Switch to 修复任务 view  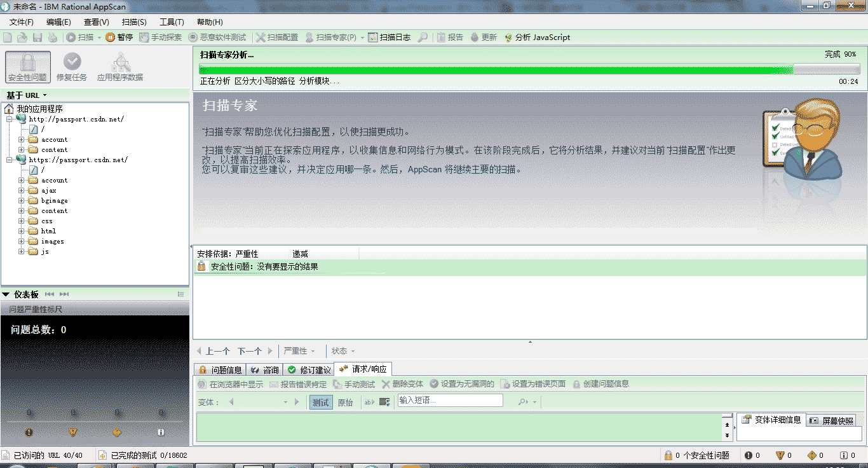[x=71, y=65]
